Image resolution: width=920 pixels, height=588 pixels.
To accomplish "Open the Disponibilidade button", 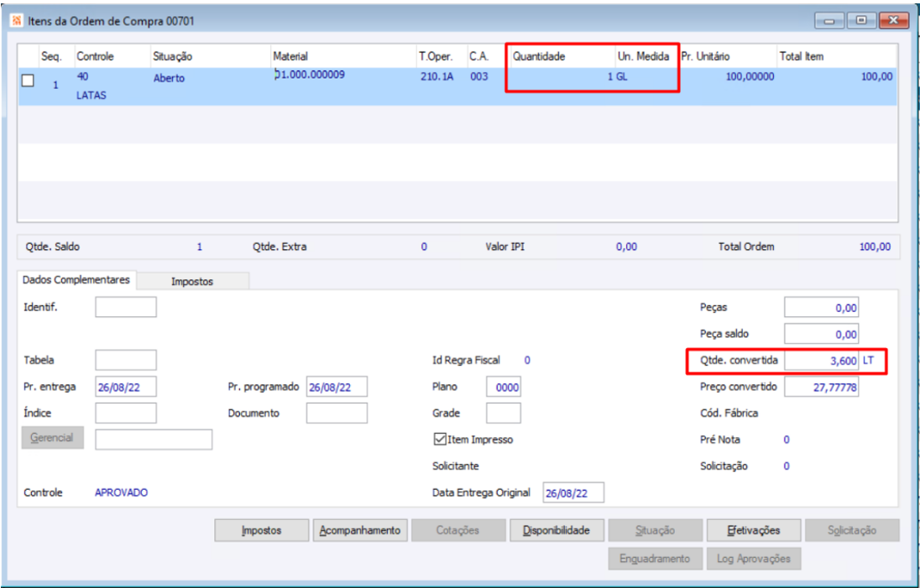I will coord(557,531).
